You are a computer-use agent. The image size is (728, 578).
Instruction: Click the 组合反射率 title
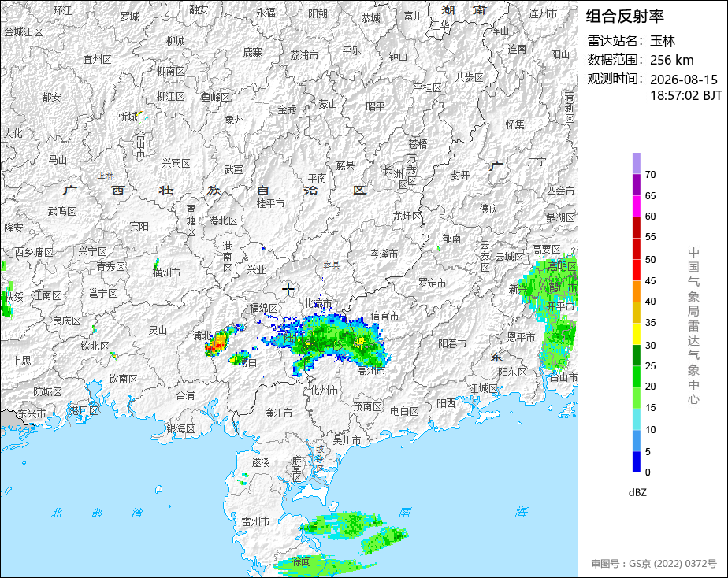tap(625, 16)
